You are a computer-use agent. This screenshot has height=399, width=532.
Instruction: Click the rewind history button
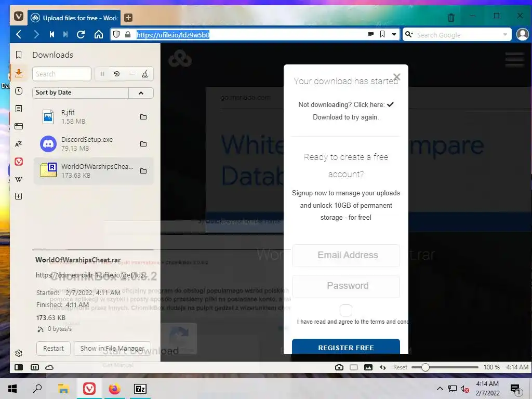click(52, 34)
